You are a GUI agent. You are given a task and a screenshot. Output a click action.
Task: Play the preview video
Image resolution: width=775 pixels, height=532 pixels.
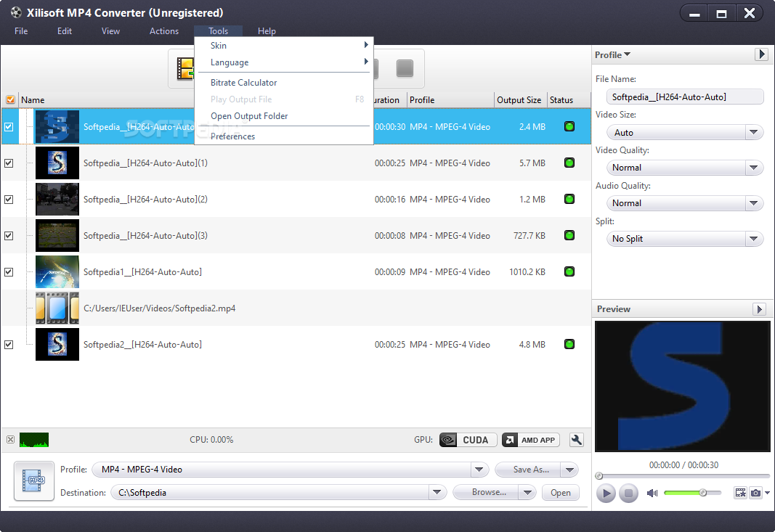click(606, 493)
